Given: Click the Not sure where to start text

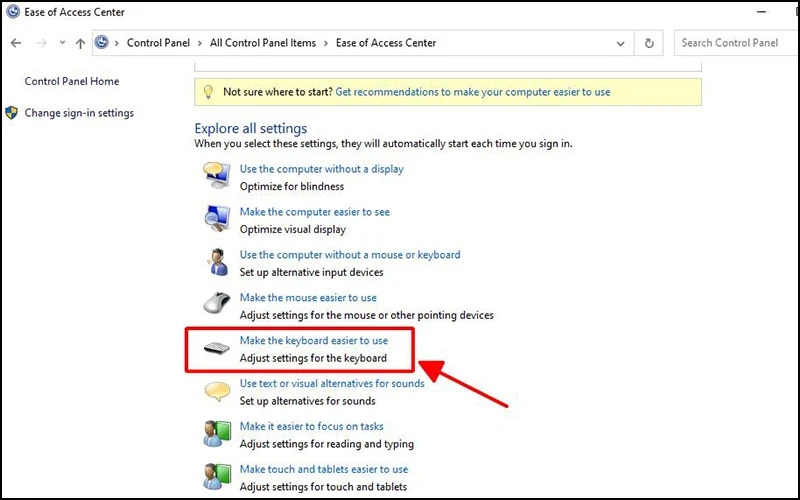Looking at the screenshot, I should coord(278,92).
